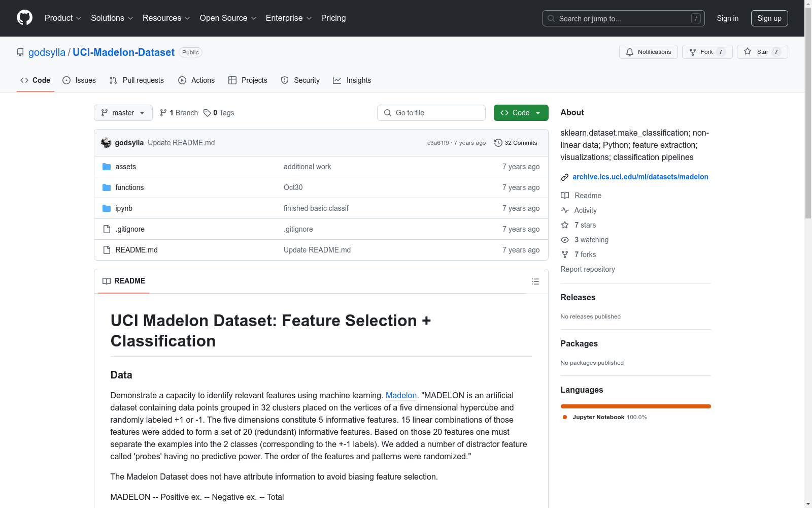Expand the Solutions menu
812x508 pixels.
point(112,18)
